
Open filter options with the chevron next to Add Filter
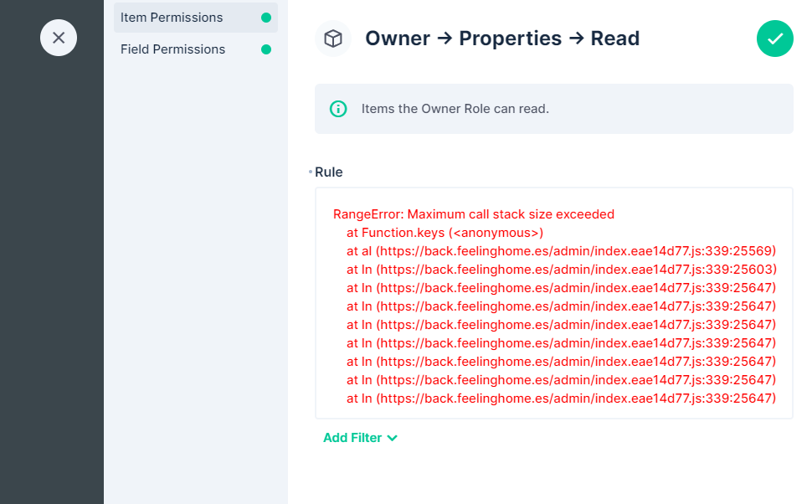coord(393,437)
